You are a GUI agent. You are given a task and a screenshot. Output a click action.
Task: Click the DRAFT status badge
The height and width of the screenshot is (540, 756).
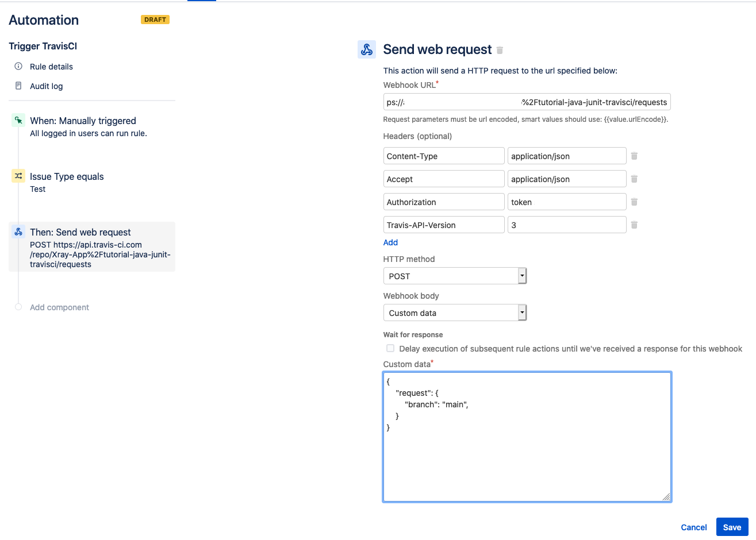(155, 20)
